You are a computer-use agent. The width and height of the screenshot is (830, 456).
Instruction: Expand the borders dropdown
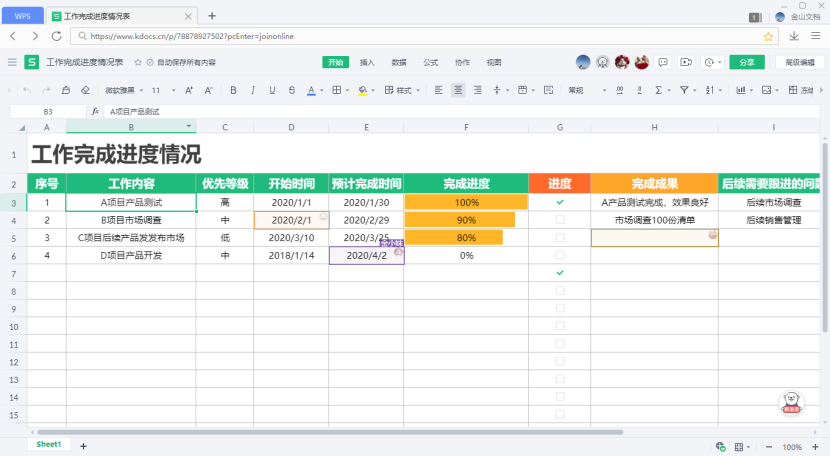pyautogui.click(x=347, y=91)
